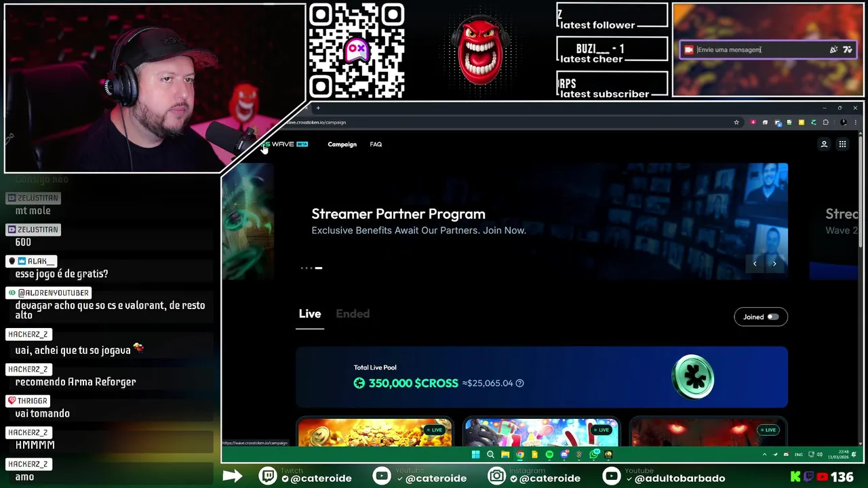The width and height of the screenshot is (868, 488).
Task: Open the first gold coins campaign card
Action: [374, 432]
